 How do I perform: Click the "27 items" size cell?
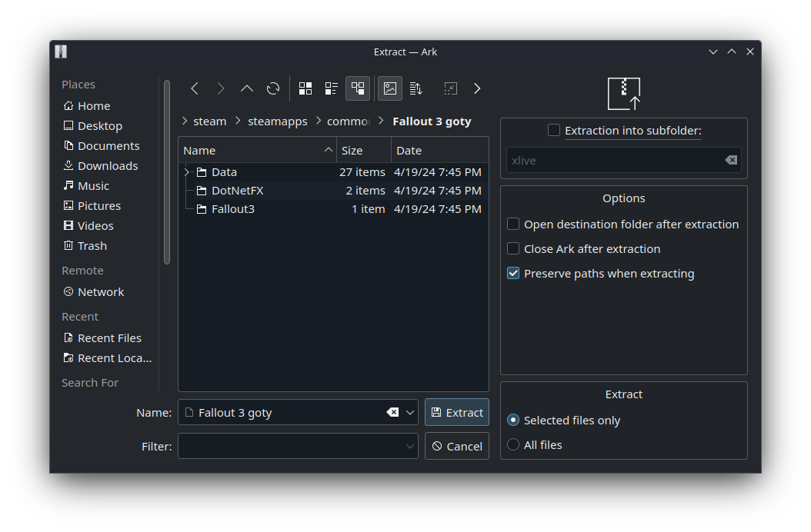[362, 172]
